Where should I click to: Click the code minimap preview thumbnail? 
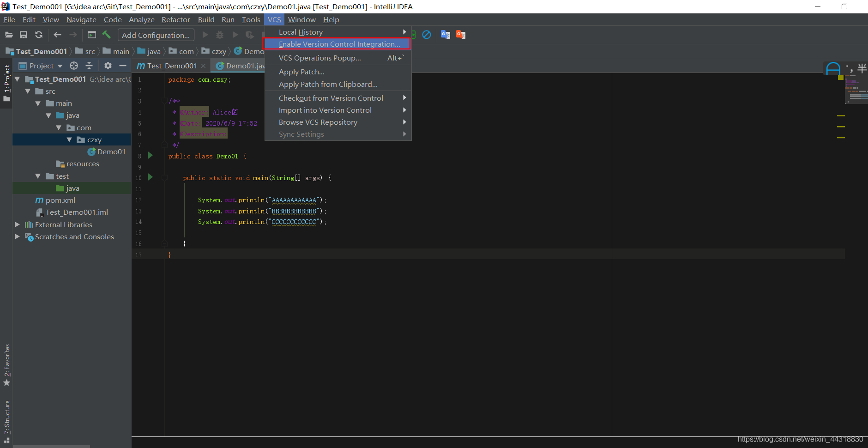[856, 89]
